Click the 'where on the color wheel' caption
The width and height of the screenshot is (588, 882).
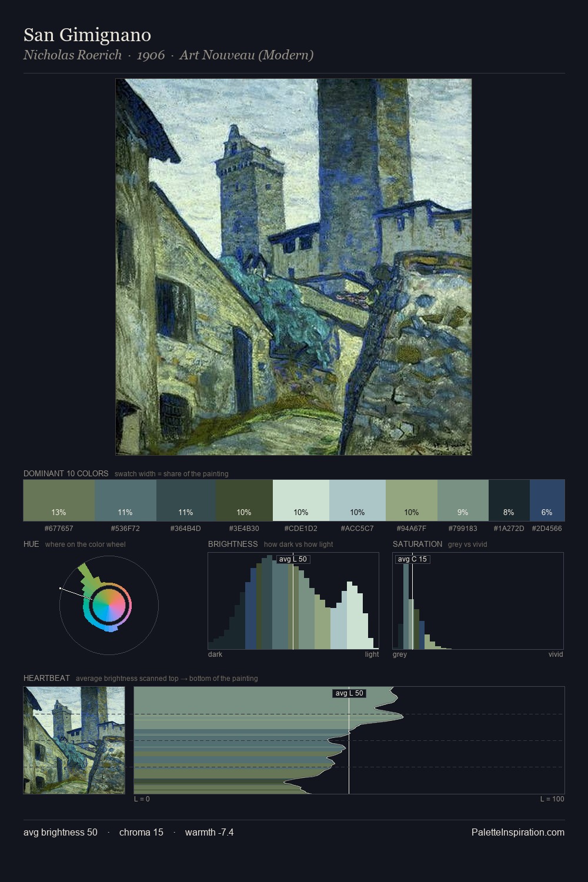[x=85, y=544]
